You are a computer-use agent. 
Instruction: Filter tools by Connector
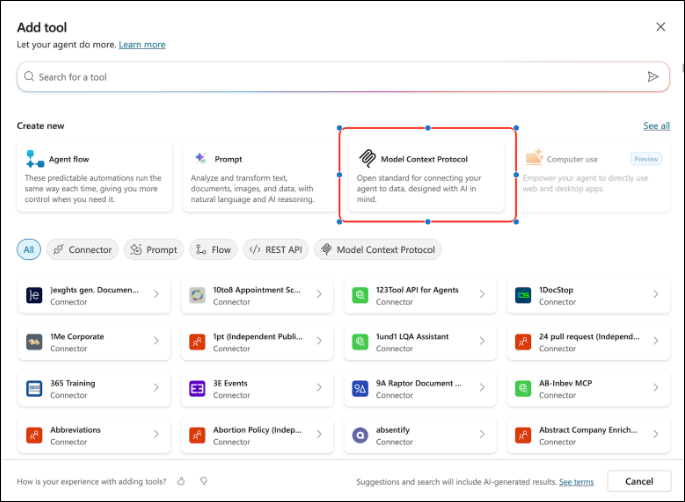point(82,249)
